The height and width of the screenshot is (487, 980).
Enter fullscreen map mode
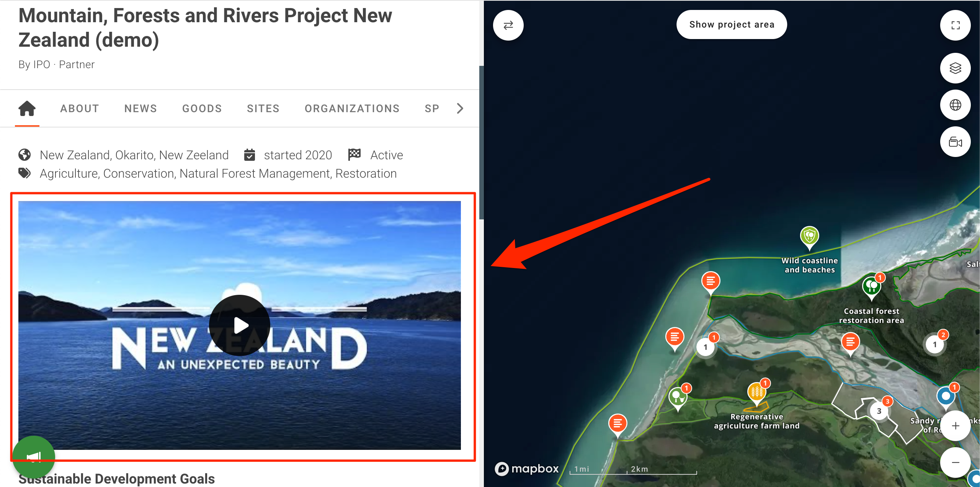[x=955, y=25]
